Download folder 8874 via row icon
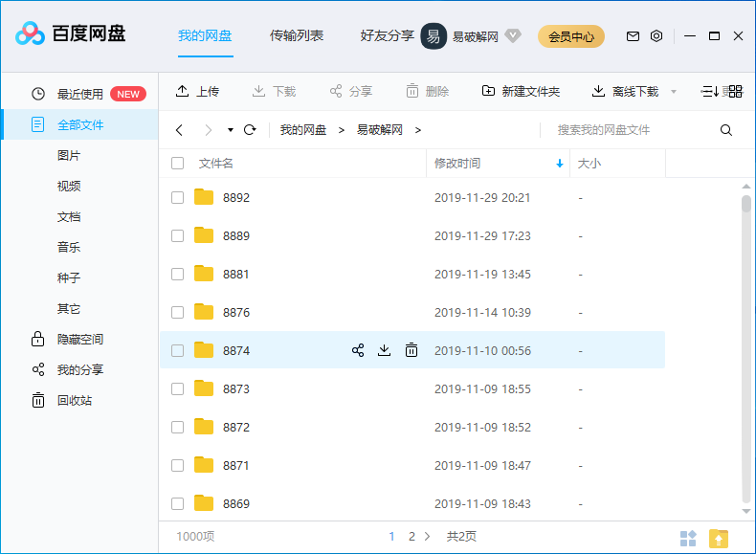Image resolution: width=756 pixels, height=554 pixels. click(385, 350)
